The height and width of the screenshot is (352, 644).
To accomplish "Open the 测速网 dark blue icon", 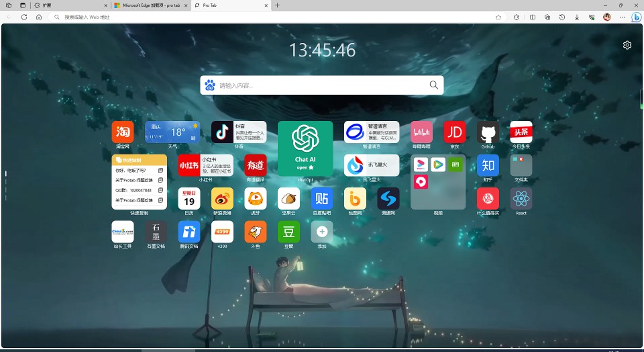I will 388,199.
